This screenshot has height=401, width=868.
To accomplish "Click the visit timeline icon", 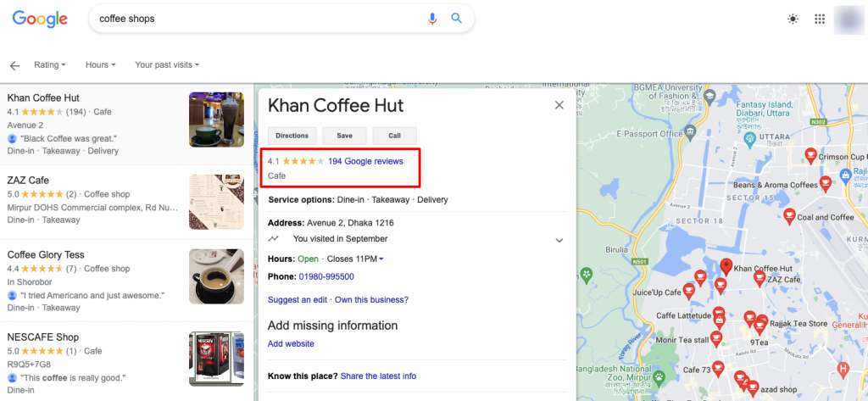I will pyautogui.click(x=274, y=239).
